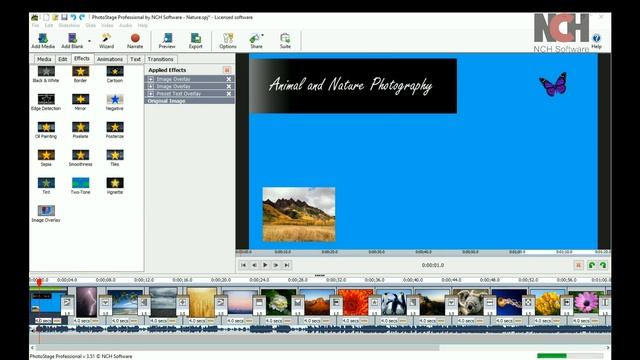
Task: Click the mountain image overlay in the preview
Action: 299,214
